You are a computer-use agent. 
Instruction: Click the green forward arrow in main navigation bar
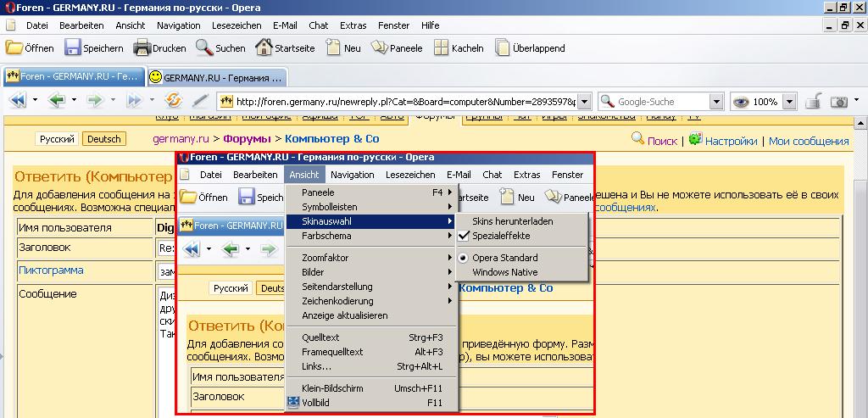95,101
